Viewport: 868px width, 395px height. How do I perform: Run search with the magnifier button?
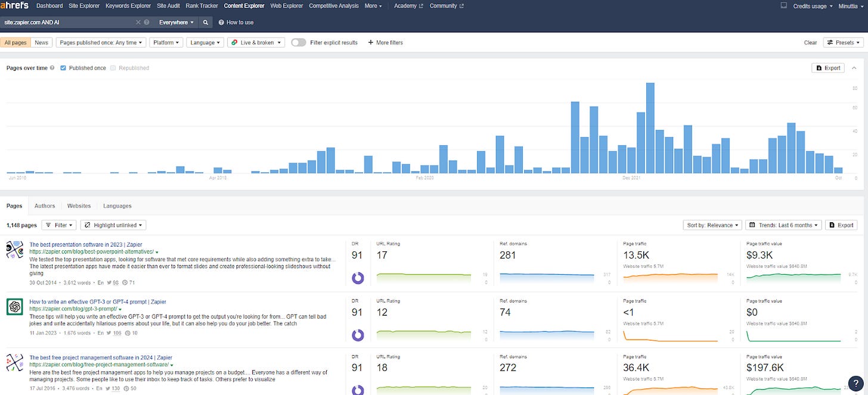pyautogui.click(x=205, y=22)
